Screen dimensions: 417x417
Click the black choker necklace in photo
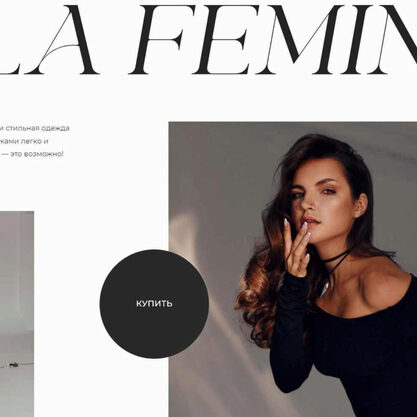click(335, 263)
